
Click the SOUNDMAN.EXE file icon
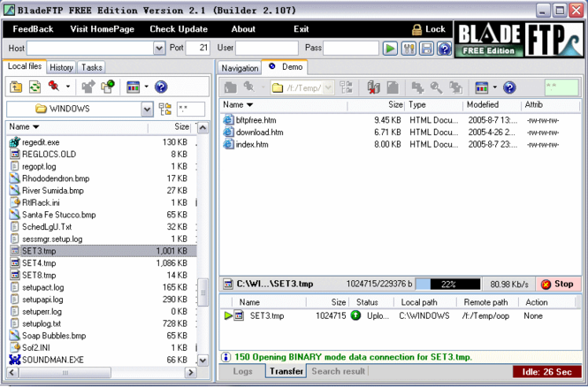[15, 360]
